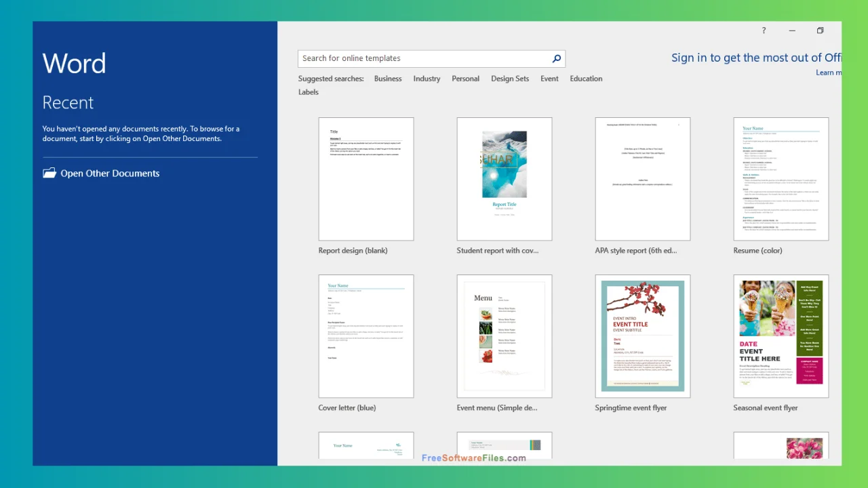868x488 pixels.
Task: Click the "Resume (color)" caption
Action: tap(757, 251)
